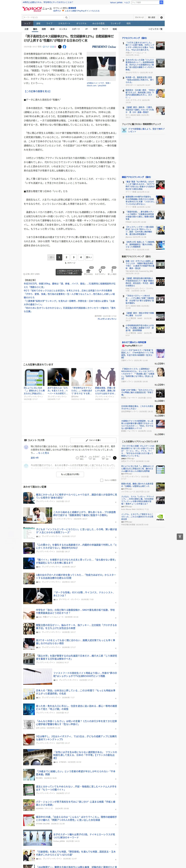Open トピックス一覧 link
Image resolution: width=186 pixels, height=868 pixels.
coord(155,29)
